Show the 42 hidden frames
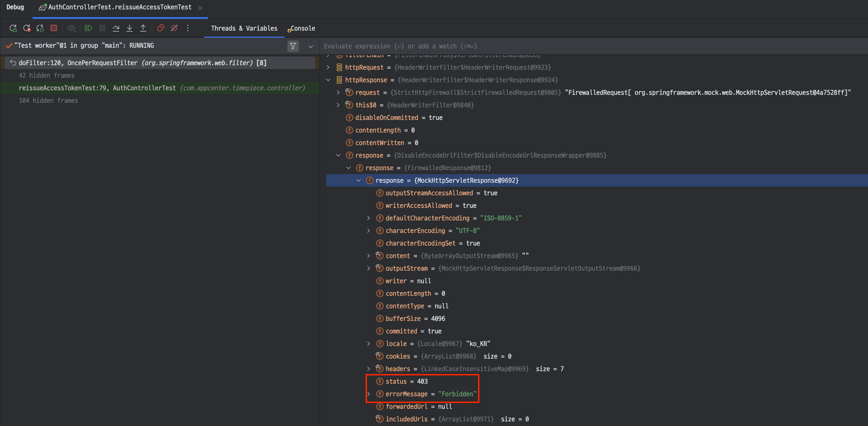This screenshot has width=868, height=426. 46,75
